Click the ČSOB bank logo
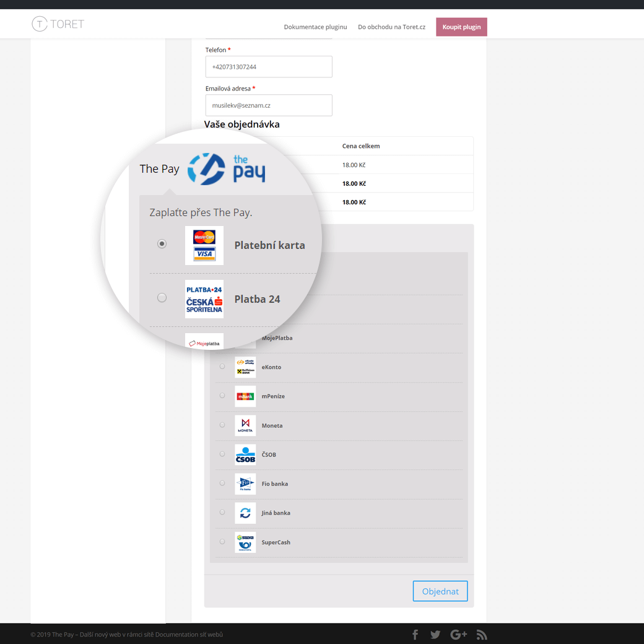Screen dimensions: 644x644 coord(245,455)
